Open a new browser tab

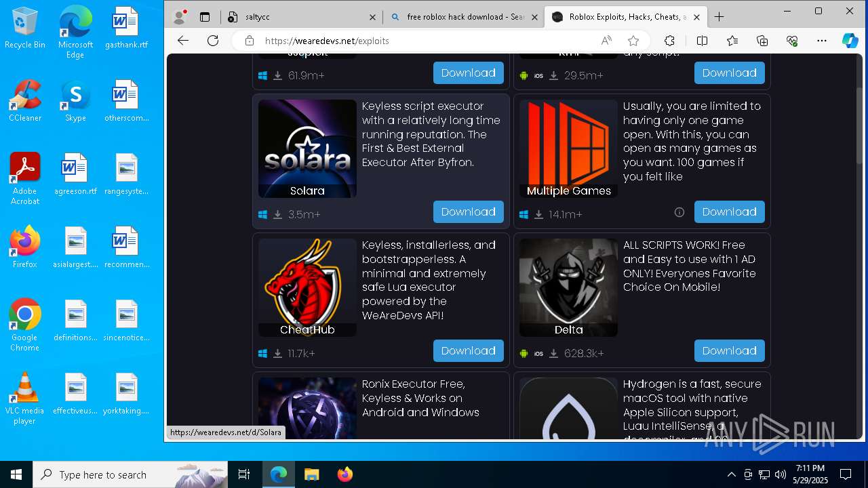719,17
